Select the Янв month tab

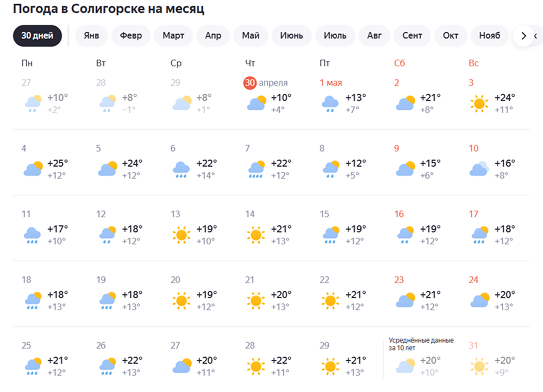point(91,36)
